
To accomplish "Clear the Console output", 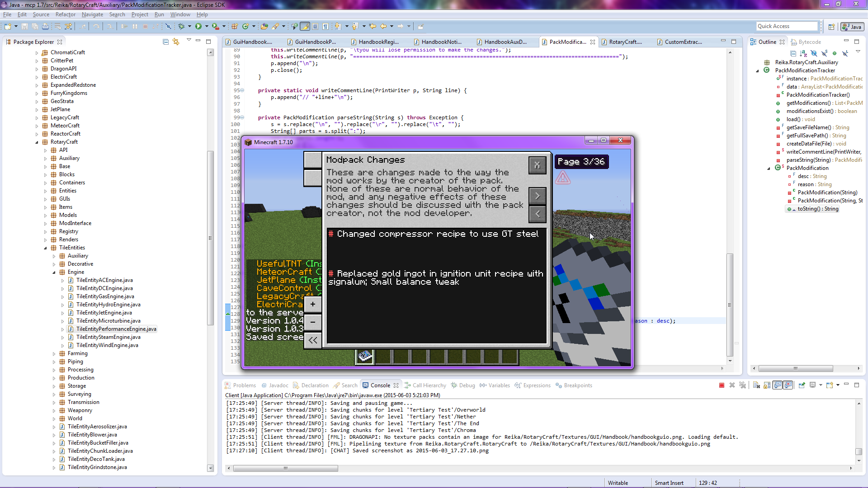I will pos(756,385).
